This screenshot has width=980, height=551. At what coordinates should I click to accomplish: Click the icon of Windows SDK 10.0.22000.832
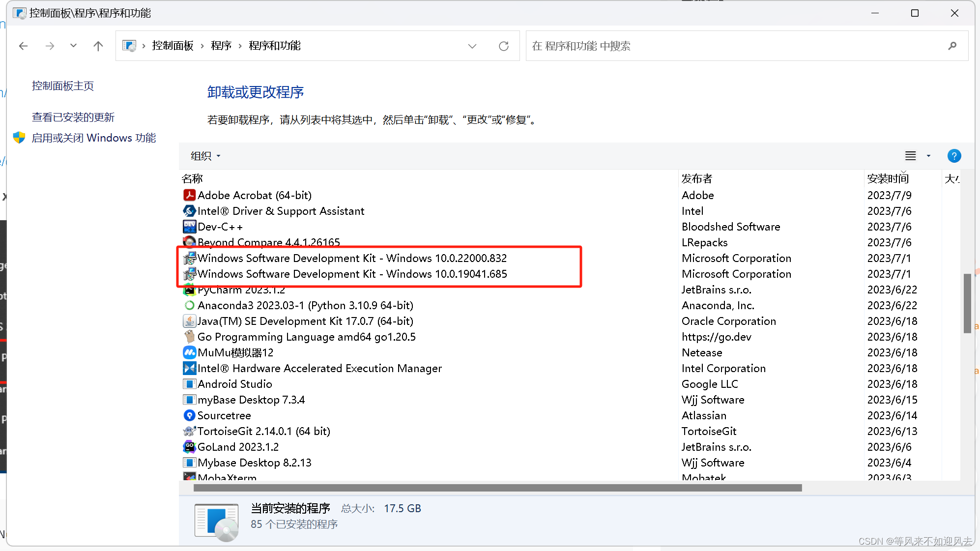pyautogui.click(x=189, y=258)
